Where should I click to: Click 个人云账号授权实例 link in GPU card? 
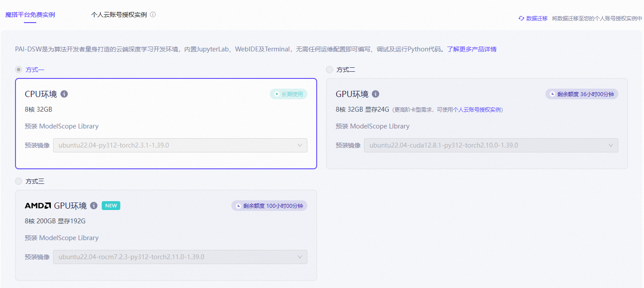477,110
